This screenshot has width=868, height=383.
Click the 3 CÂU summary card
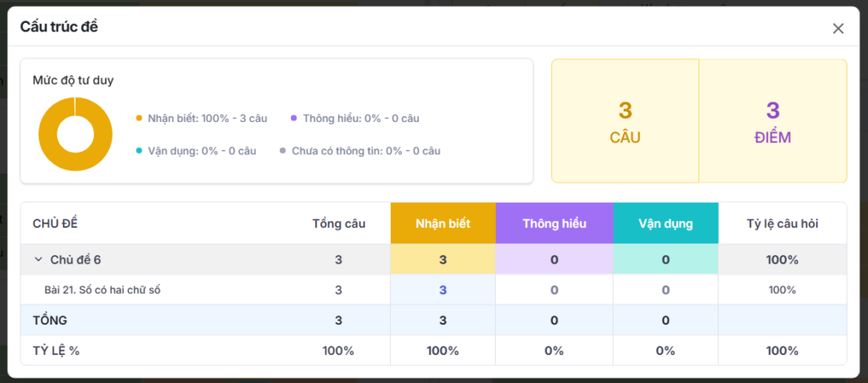pyautogui.click(x=625, y=121)
